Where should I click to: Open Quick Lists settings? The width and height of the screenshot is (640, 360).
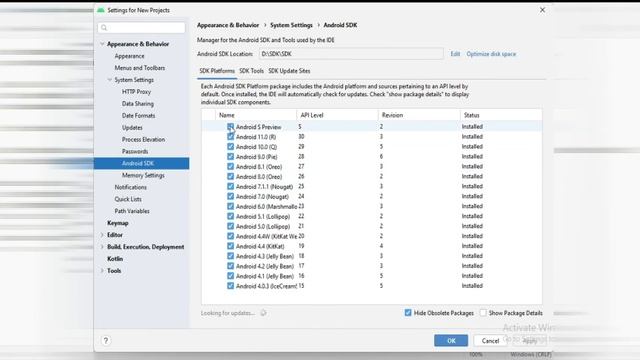[x=128, y=199]
